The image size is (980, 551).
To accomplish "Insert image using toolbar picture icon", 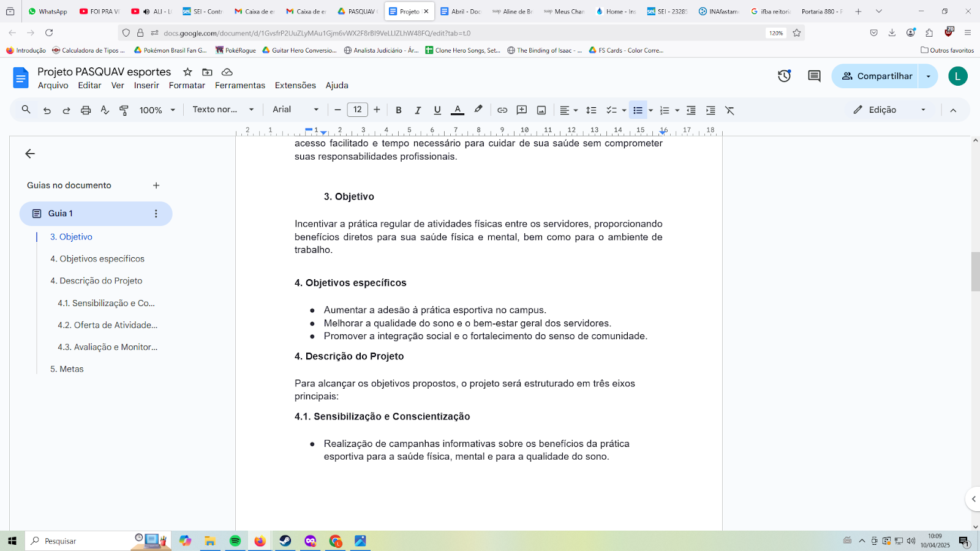I will tap(541, 110).
